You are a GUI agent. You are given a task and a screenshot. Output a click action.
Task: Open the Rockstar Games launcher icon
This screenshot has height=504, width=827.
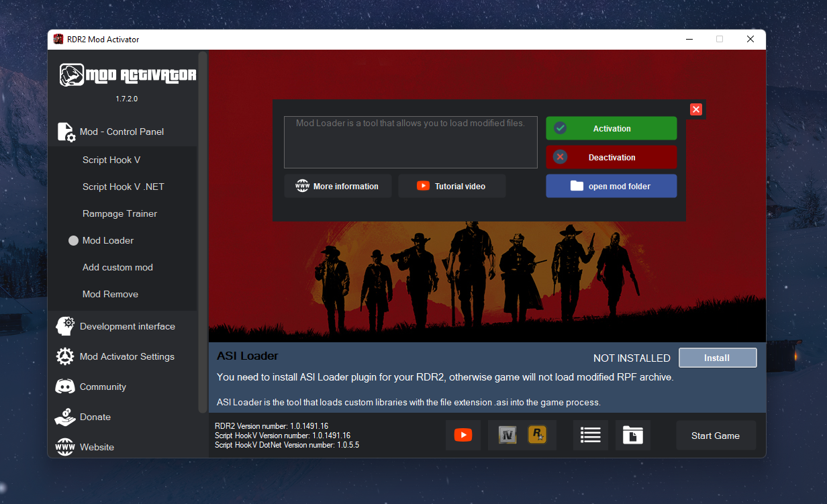point(537,435)
